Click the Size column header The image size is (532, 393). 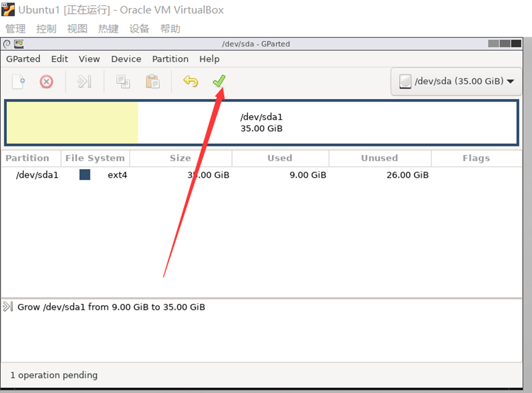(x=180, y=158)
